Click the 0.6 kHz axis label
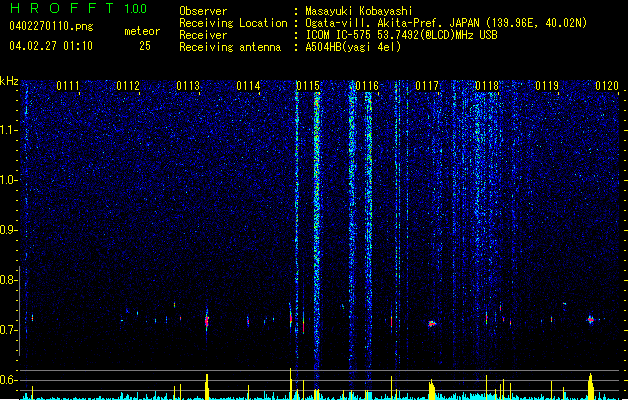 coord(8,380)
